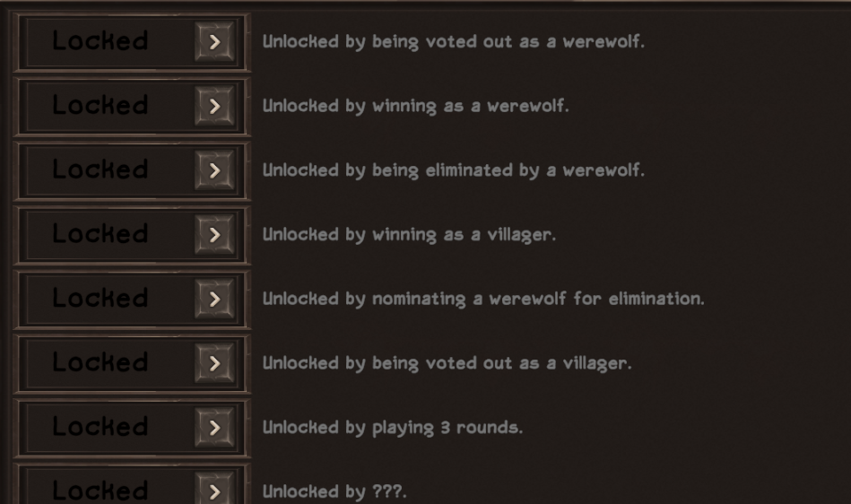
Task: Click arrow for 'nominating a werewolf' row
Action: [x=215, y=299]
